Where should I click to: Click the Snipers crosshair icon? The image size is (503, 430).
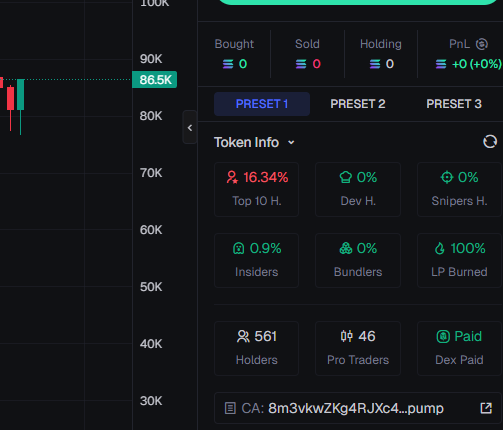click(447, 177)
